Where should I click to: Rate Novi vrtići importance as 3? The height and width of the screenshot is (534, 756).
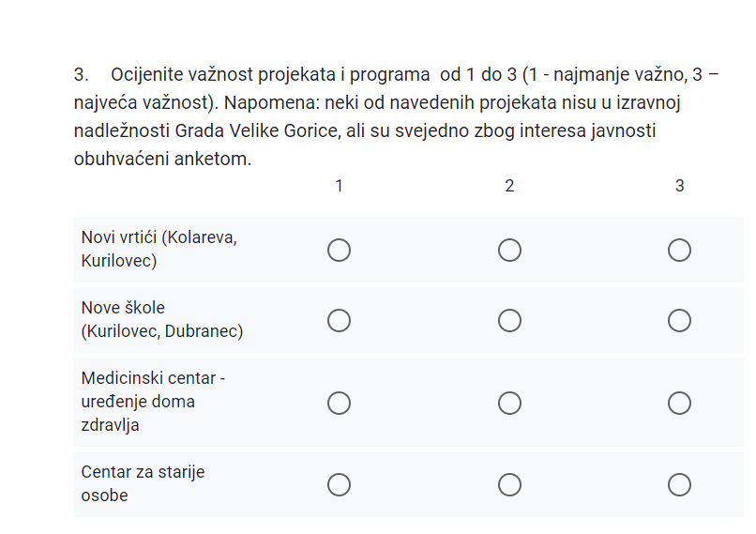[679, 250]
